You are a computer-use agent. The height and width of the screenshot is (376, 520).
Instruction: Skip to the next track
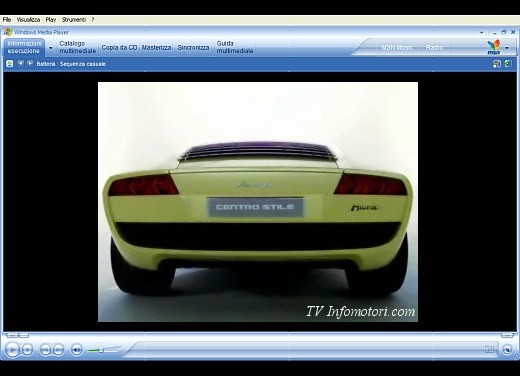pos(58,350)
